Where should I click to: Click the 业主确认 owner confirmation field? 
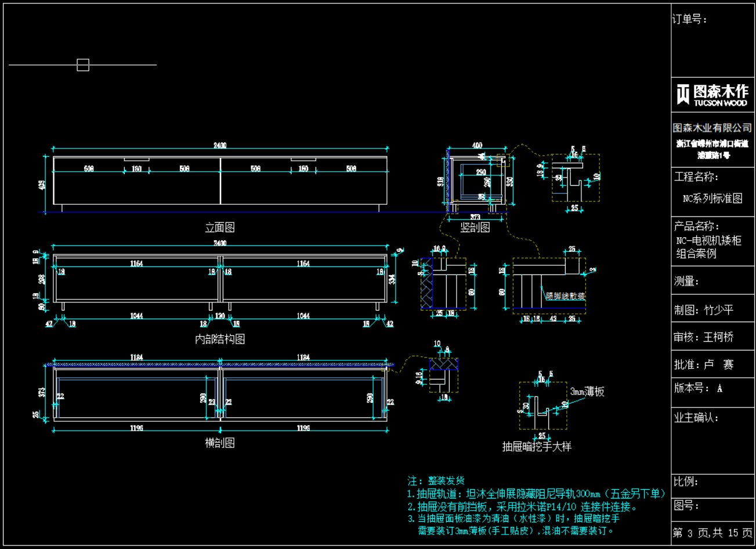click(x=696, y=417)
